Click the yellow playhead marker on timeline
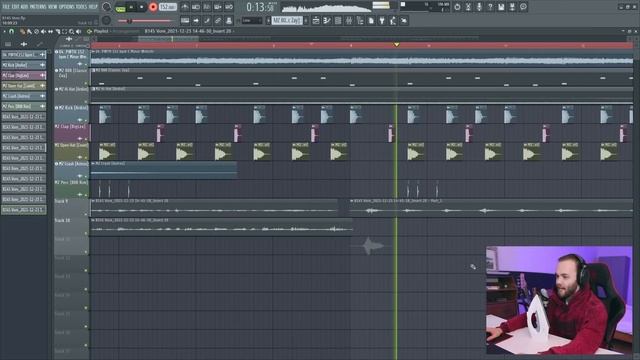Screen dimensions: 640x360 pyautogui.click(x=396, y=44)
